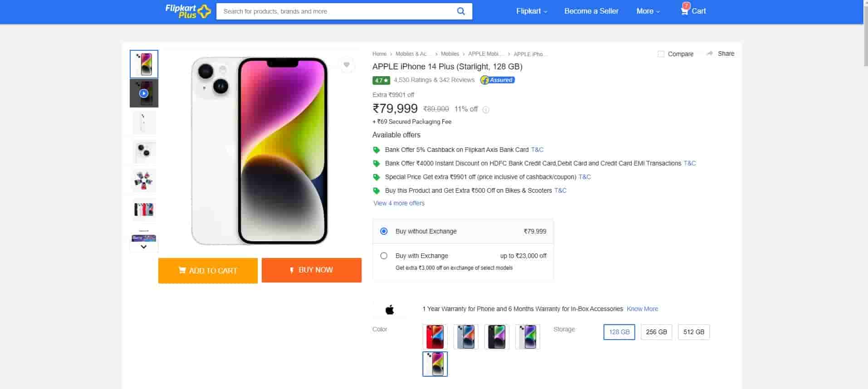868x389 pixels.
Task: Click the Flipkart Plus logo
Action: (x=188, y=11)
